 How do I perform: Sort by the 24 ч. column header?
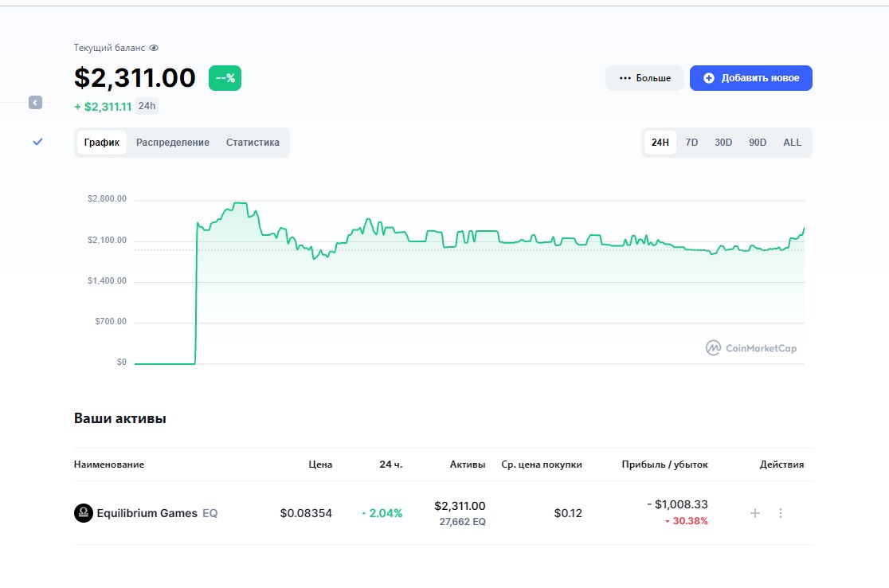[x=390, y=465]
